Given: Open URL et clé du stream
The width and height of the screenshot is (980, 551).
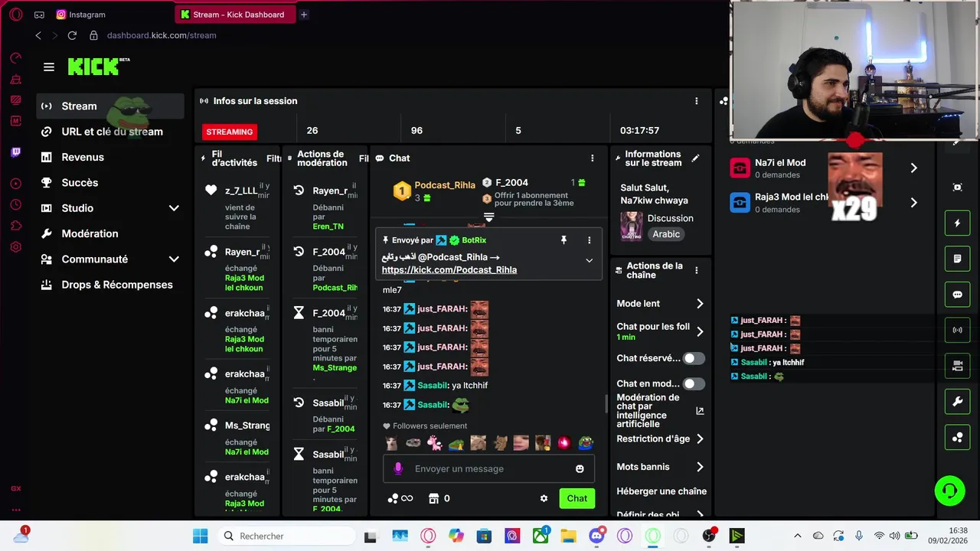Looking at the screenshot, I should click(x=111, y=132).
